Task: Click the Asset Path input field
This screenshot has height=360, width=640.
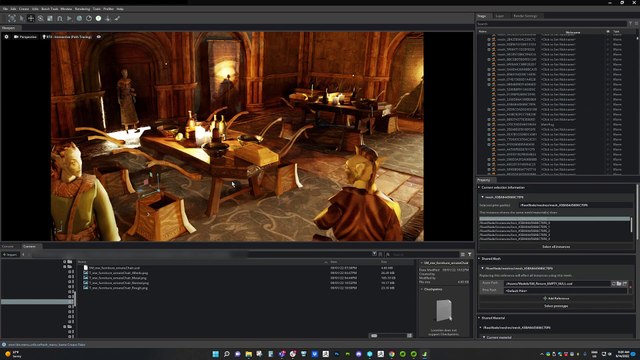Action: click(557, 283)
